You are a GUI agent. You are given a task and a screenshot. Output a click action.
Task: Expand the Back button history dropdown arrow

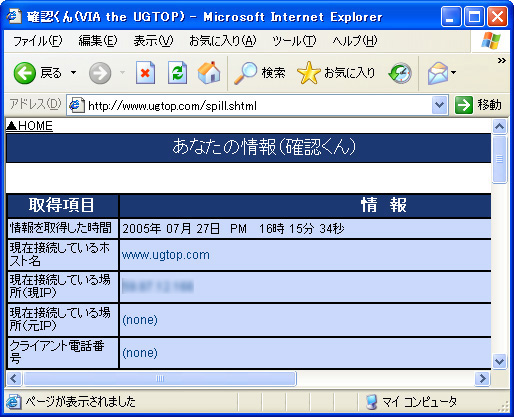coord(73,72)
